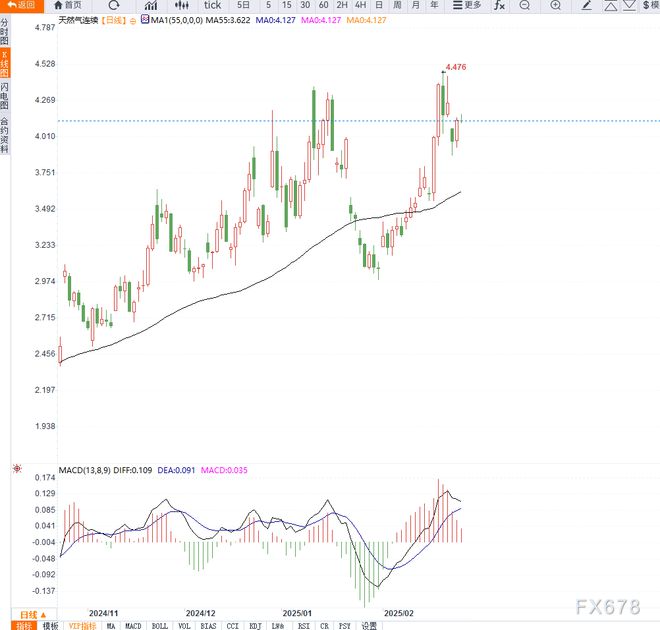The width and height of the screenshot is (660, 630).
Task: Select the 4H timeframe
Action: (x=360, y=5)
